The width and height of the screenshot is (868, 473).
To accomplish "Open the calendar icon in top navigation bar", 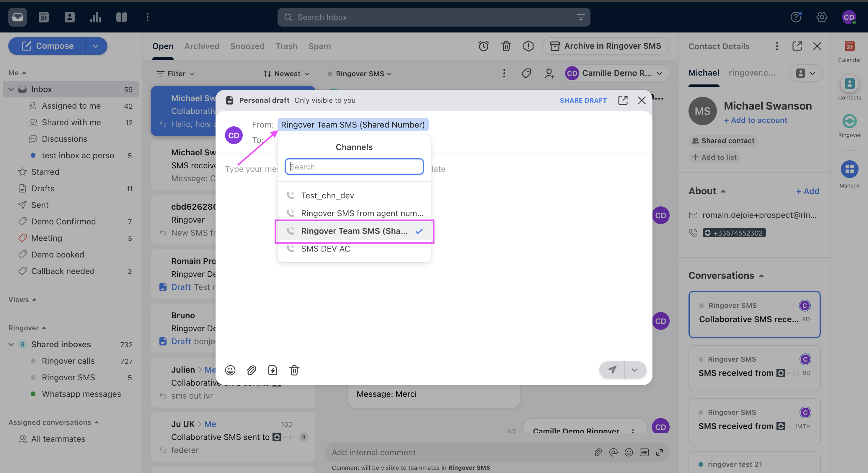I will [43, 17].
